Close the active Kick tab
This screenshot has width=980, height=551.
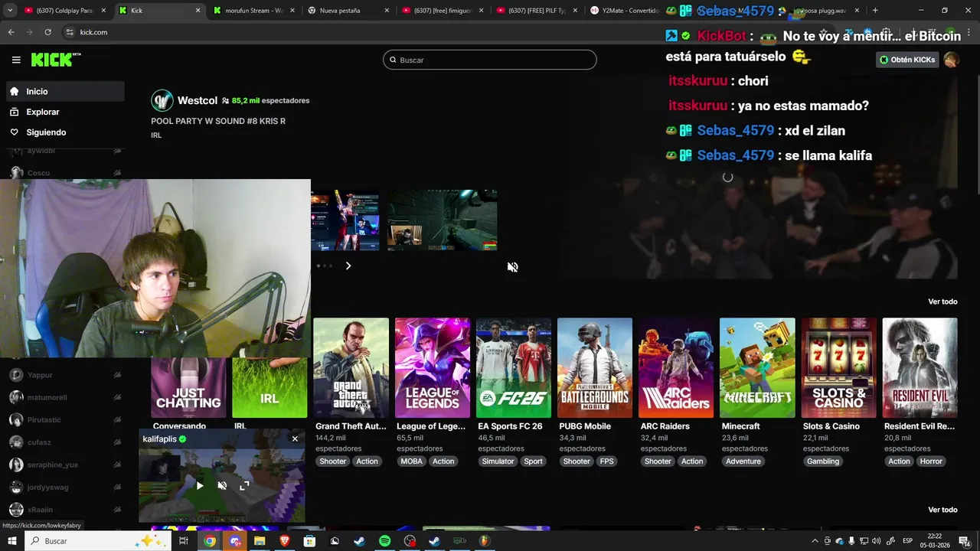tap(198, 11)
